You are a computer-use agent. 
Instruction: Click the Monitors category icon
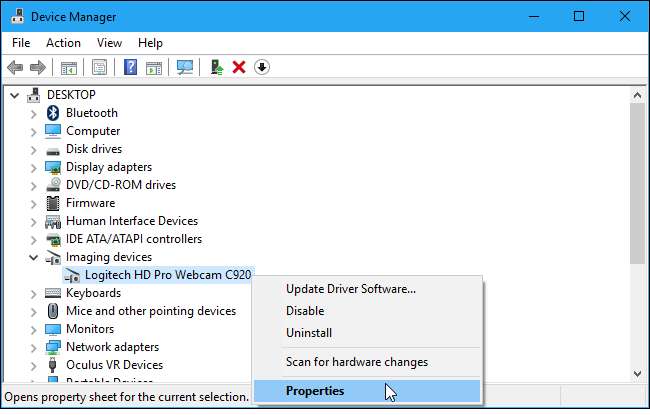(53, 330)
